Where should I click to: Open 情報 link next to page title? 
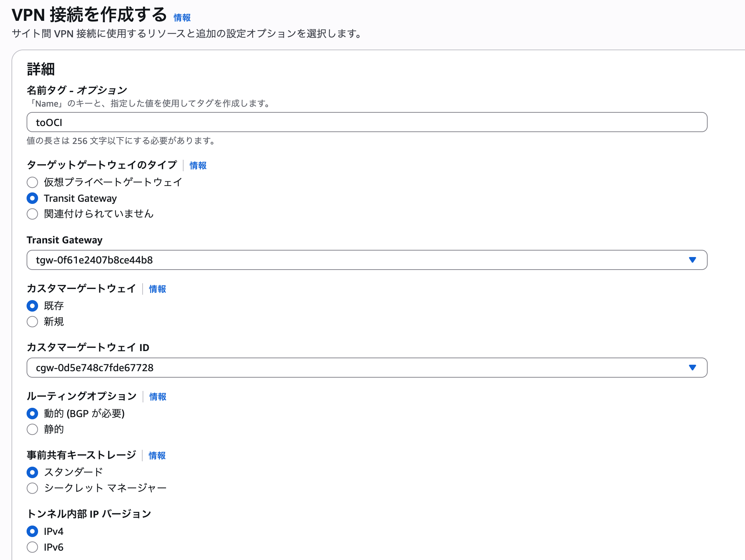coord(181,17)
